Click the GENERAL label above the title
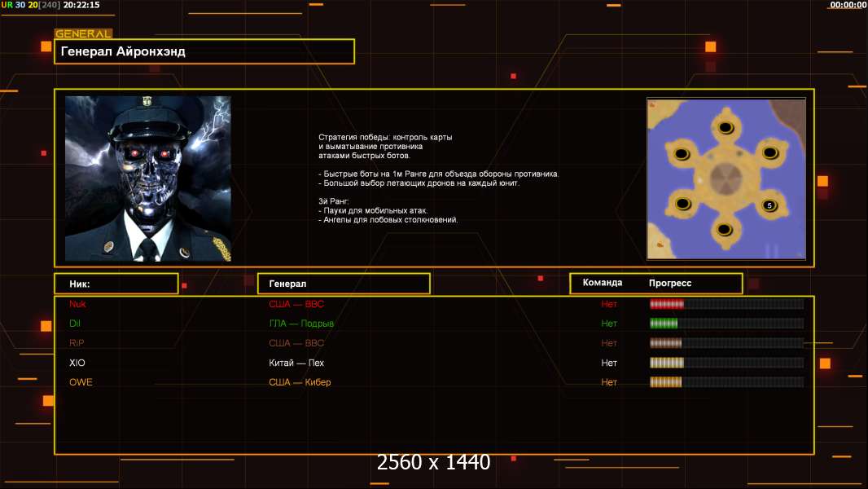 pyautogui.click(x=83, y=33)
